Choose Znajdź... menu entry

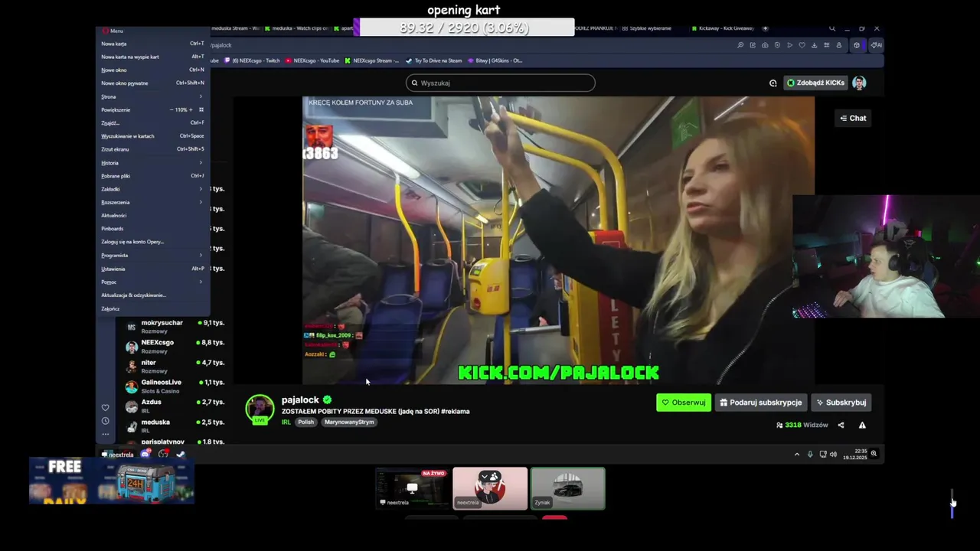click(153, 122)
